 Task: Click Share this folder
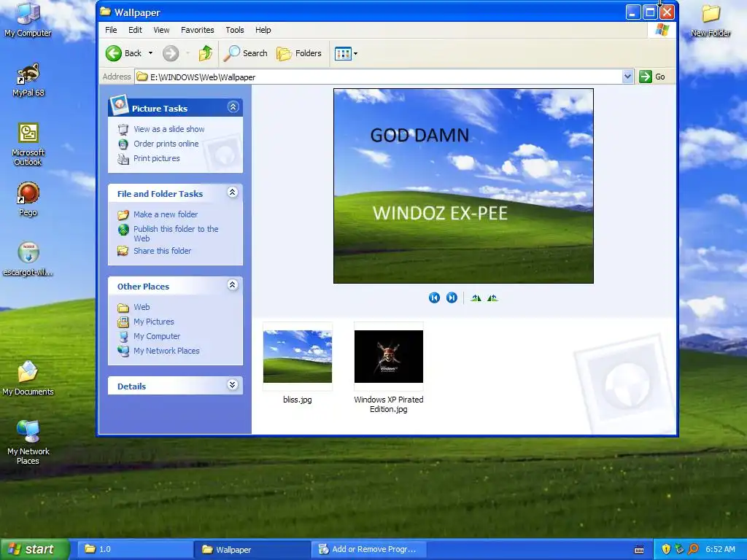pos(162,251)
